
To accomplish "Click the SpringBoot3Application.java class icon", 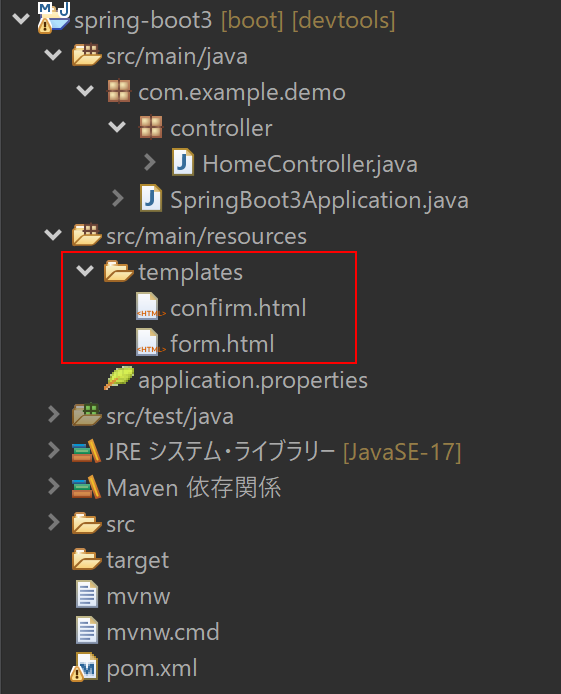I will pos(151,198).
